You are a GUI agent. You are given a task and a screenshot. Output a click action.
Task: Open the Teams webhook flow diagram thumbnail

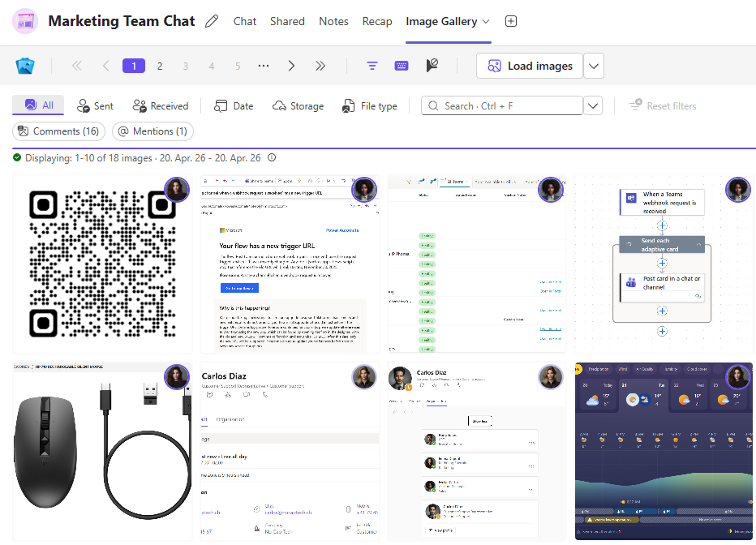coord(664,264)
